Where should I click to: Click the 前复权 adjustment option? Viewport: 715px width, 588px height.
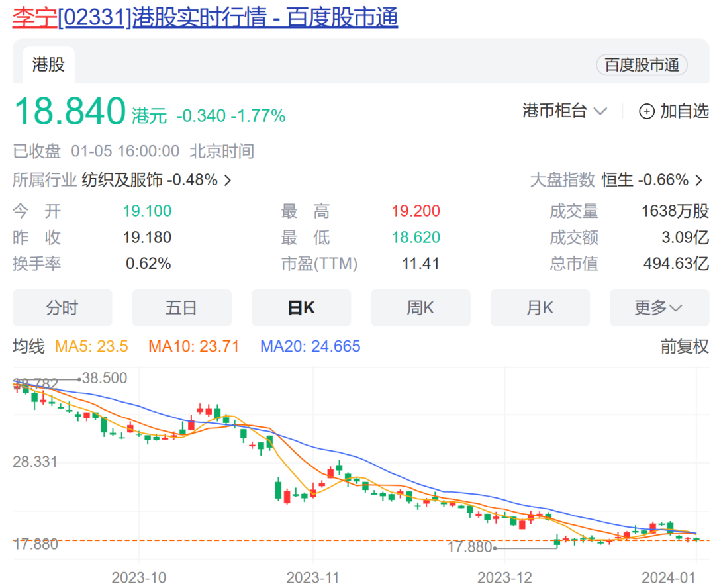click(685, 347)
